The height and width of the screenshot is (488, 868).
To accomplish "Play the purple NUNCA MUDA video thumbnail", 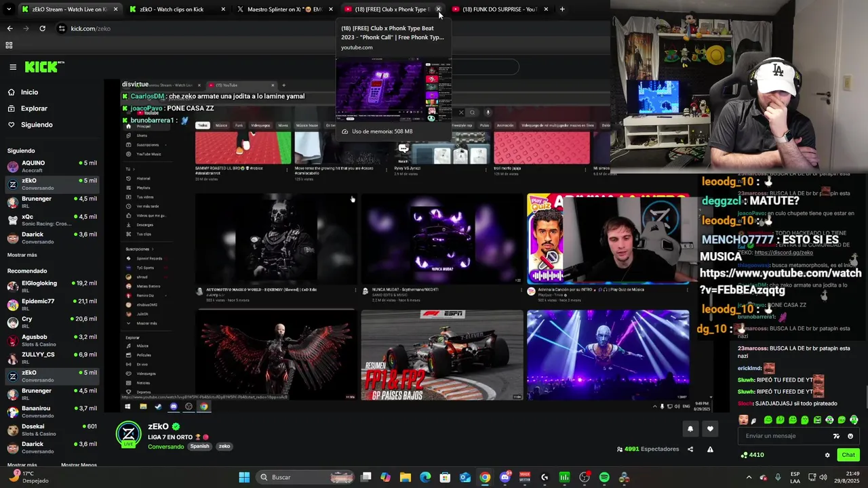I will [442, 239].
